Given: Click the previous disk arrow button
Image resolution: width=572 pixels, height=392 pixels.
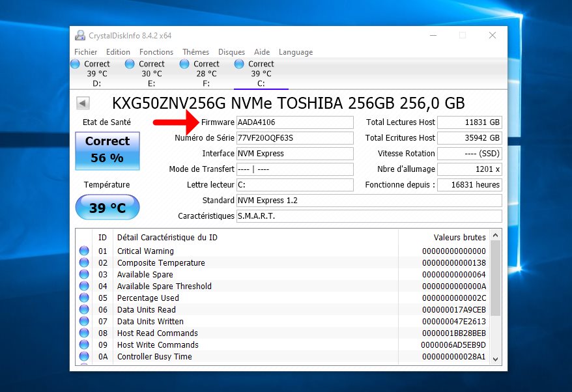Looking at the screenshot, I should pyautogui.click(x=83, y=104).
